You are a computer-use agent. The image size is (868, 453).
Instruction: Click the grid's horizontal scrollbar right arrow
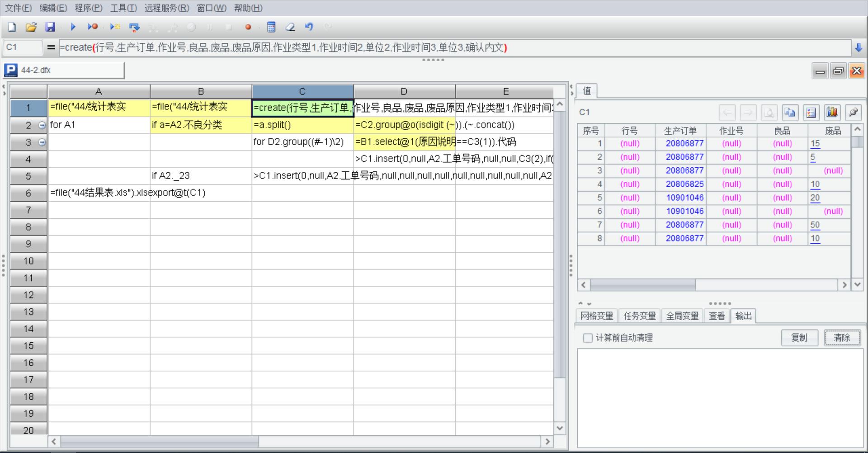pos(547,441)
